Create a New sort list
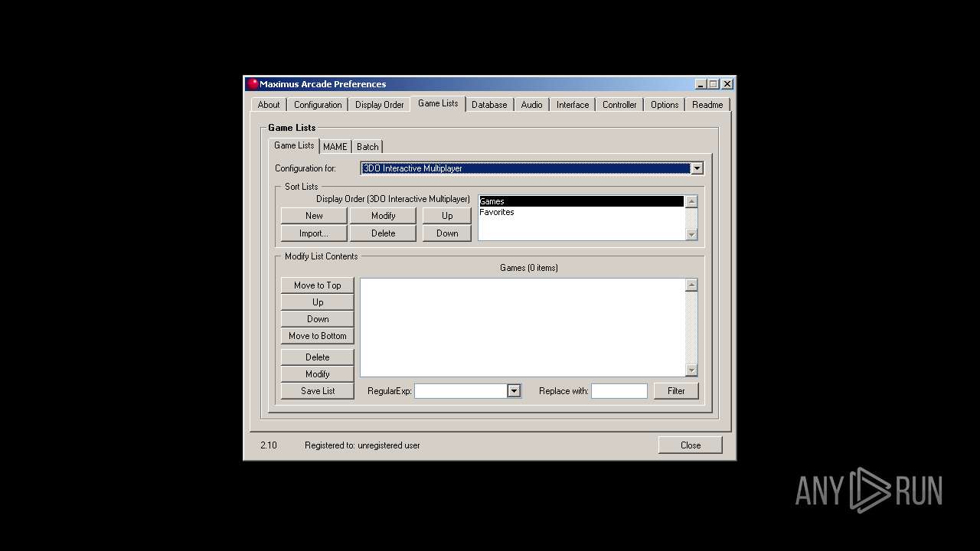This screenshot has height=551, width=980. (314, 216)
